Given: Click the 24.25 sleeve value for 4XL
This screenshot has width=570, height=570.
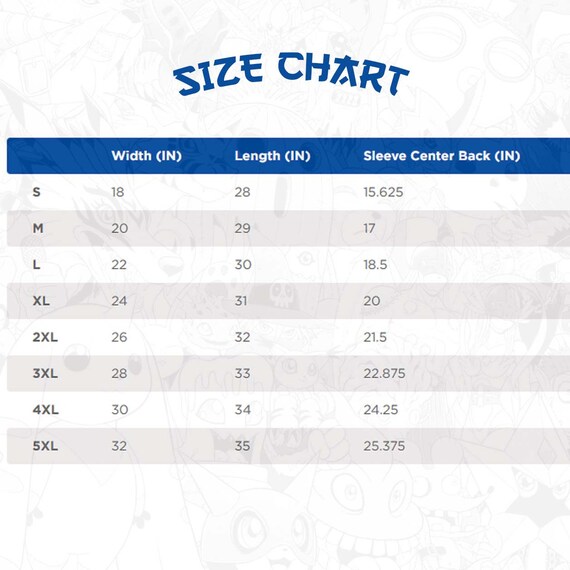Looking at the screenshot, I should point(381,410).
